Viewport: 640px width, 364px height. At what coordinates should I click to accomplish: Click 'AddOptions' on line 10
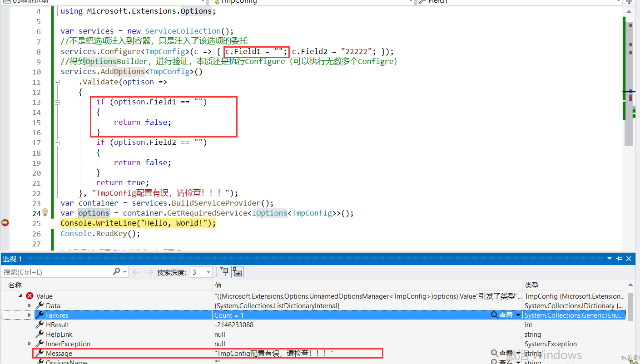[123, 72]
